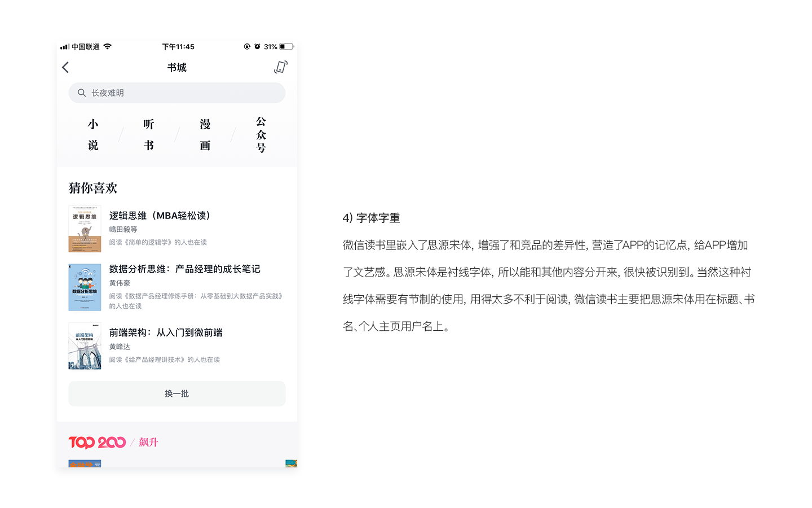Click the 换一批 refresh button

[x=177, y=393]
